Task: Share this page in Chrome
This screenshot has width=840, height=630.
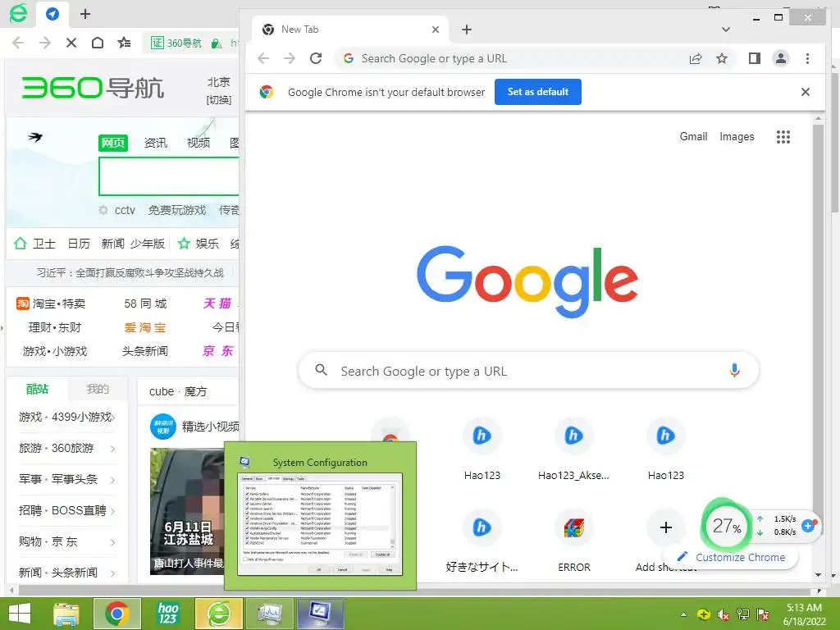Action: [x=696, y=58]
